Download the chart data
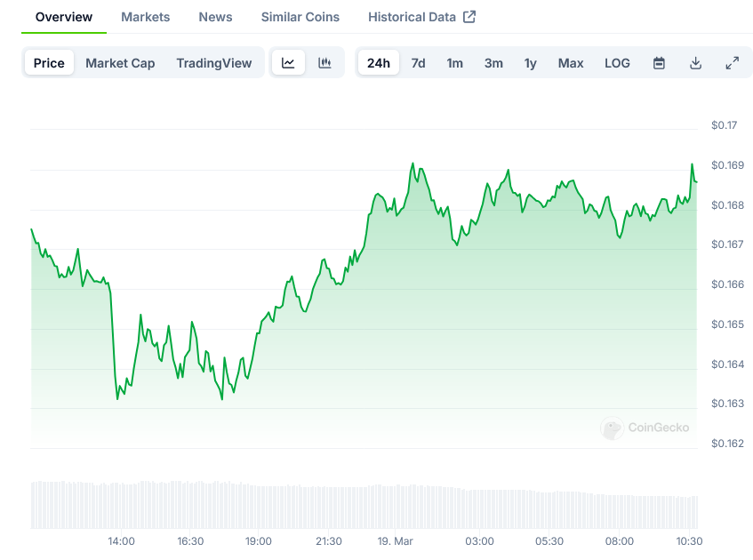The height and width of the screenshot is (560, 753). (695, 63)
